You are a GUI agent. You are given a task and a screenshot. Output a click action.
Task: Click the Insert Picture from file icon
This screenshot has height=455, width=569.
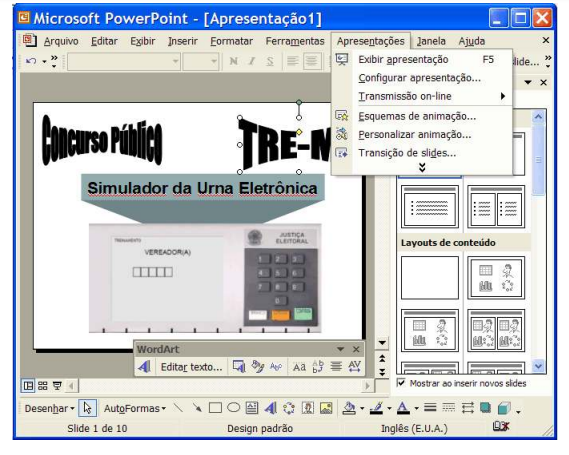[326, 408]
